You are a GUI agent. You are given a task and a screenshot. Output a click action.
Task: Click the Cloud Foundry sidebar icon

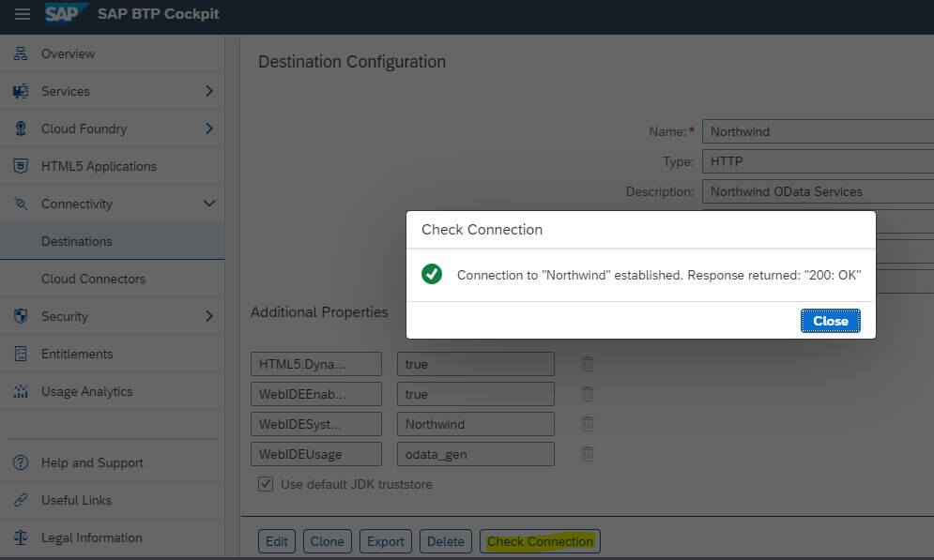click(21, 129)
